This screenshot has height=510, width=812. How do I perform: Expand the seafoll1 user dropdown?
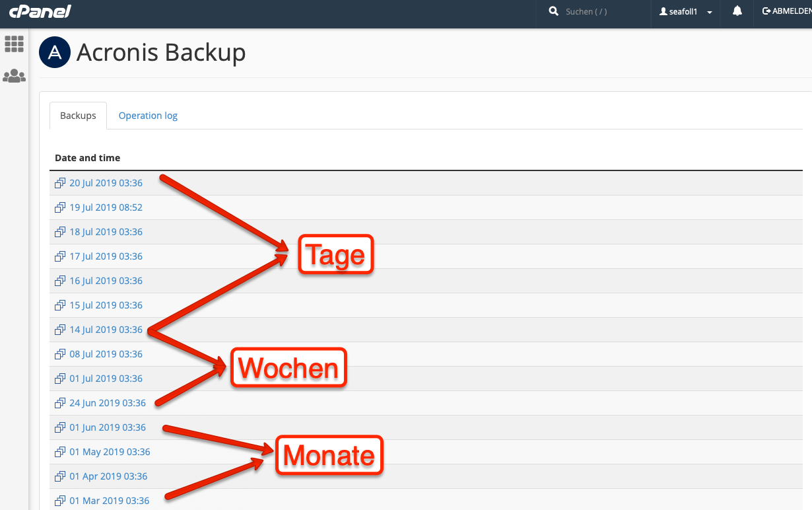click(686, 12)
